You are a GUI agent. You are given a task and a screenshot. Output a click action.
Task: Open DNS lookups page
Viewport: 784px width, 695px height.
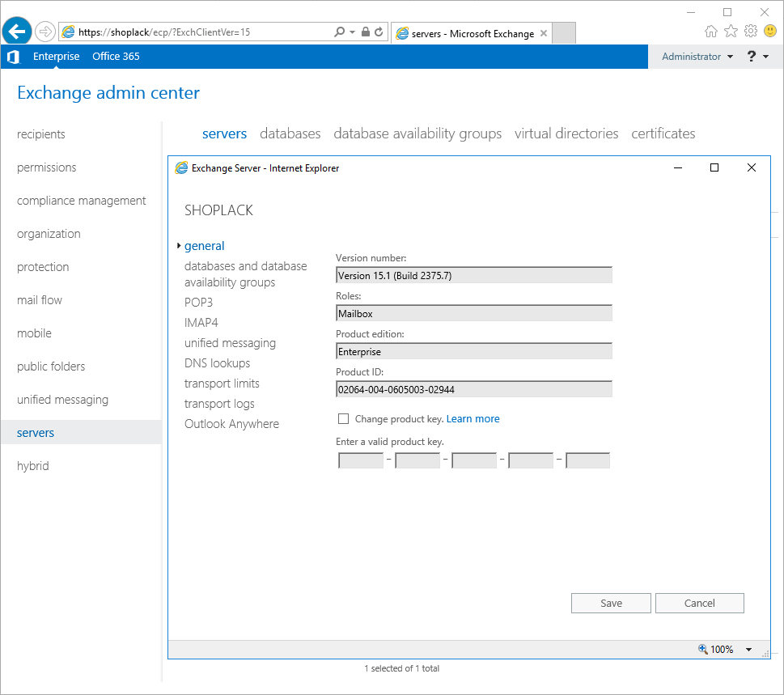(217, 363)
